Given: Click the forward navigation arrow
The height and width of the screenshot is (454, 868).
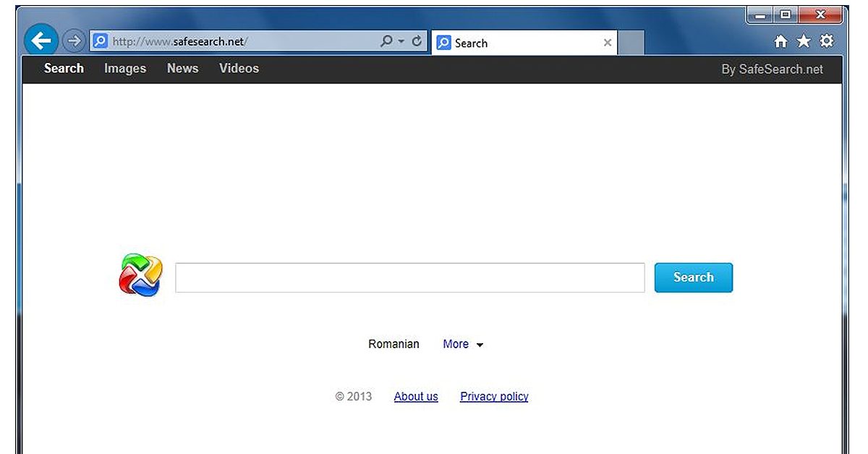Looking at the screenshot, I should 73,41.
